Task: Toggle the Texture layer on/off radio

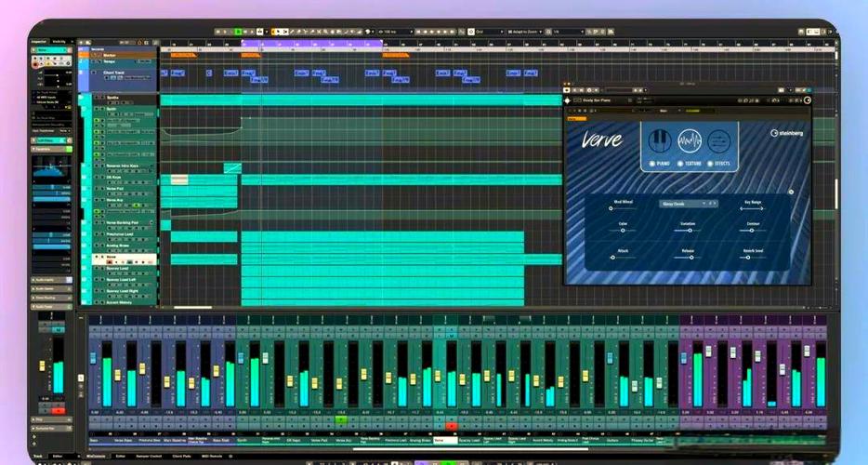Action: [x=680, y=164]
